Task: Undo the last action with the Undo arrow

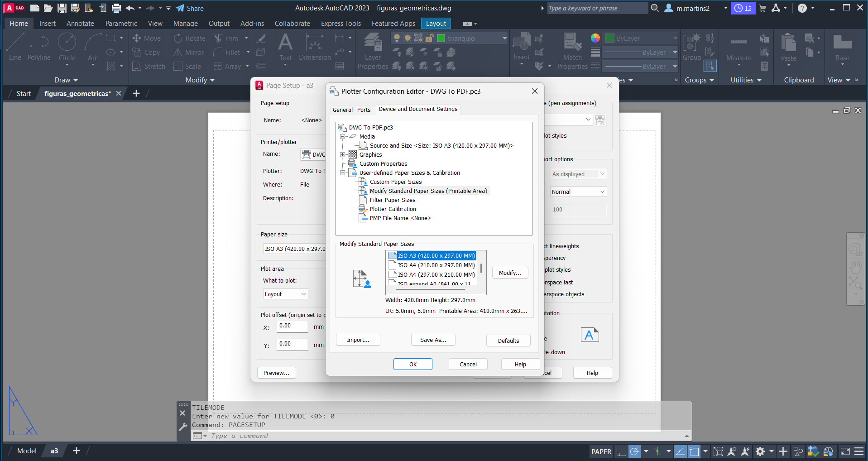Action: (130, 8)
